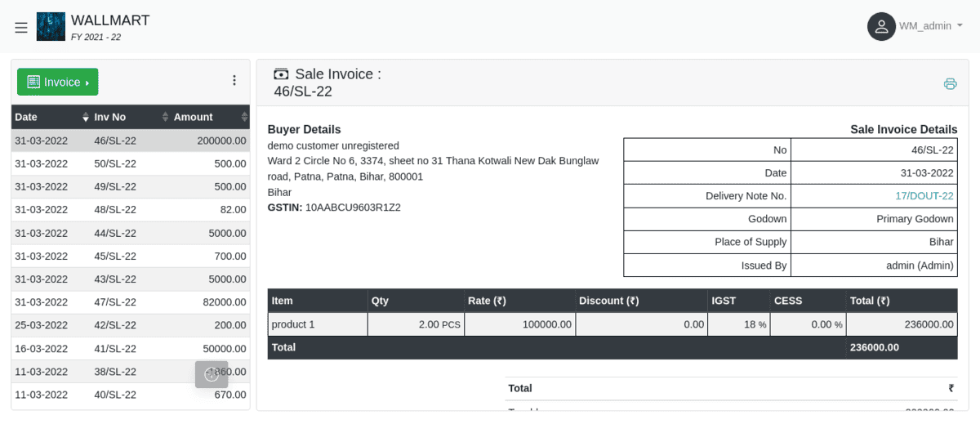Viewport: 980px width, 442px height.
Task: Click the green Invoice button
Action: click(x=58, y=82)
